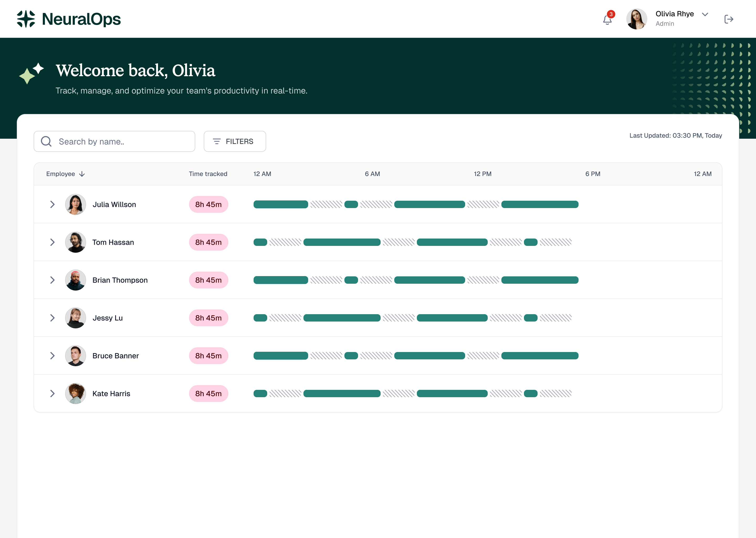The image size is (756, 538).
Task: Open the Olivia Rhye account dropdown
Action: [705, 14]
